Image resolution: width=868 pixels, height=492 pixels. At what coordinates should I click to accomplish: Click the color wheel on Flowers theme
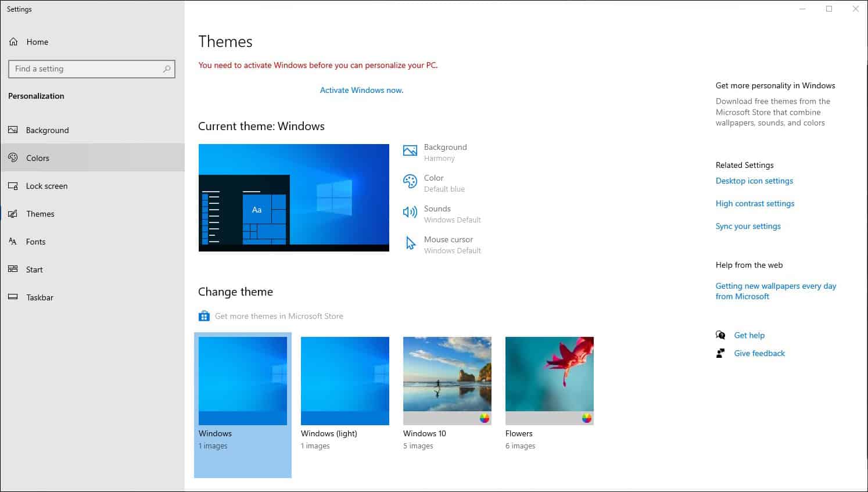pyautogui.click(x=587, y=418)
